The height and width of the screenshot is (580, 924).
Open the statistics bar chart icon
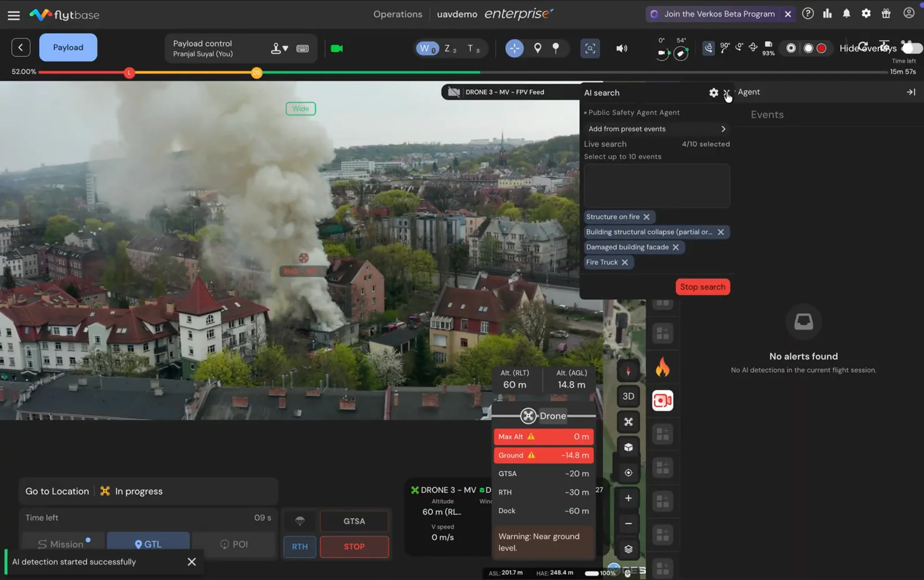click(x=828, y=13)
